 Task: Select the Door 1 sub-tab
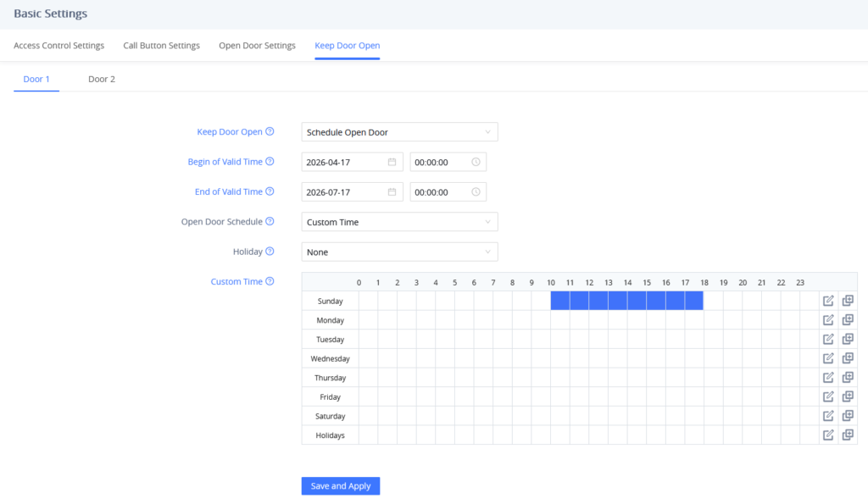(x=36, y=79)
